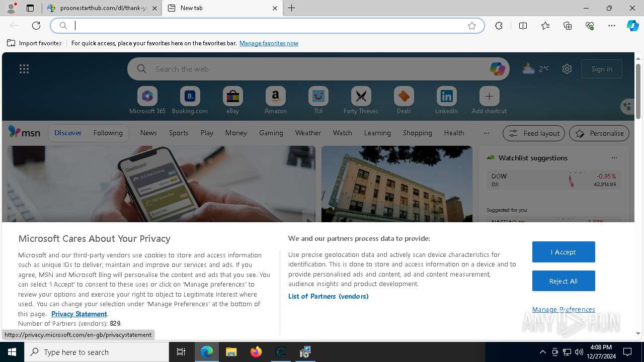Select the Discover feed tab

(x=68, y=133)
